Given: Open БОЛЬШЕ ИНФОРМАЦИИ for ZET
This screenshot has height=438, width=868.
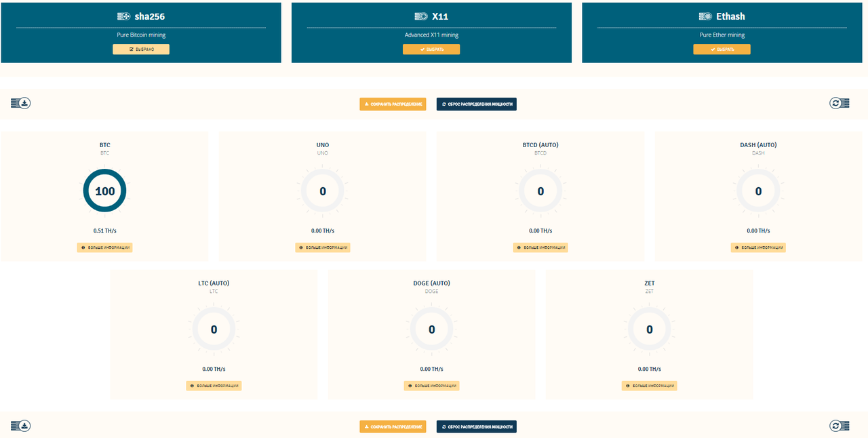Looking at the screenshot, I should (649, 385).
